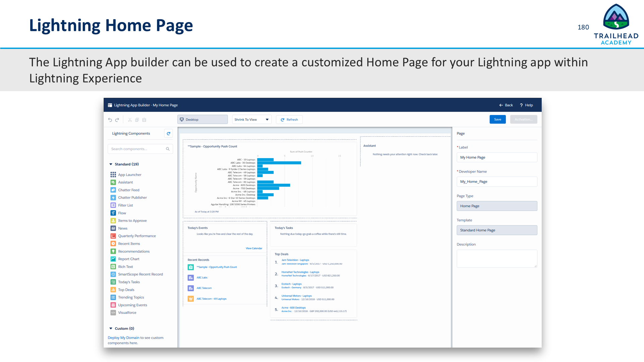The image size is (644, 362).
Task: Select the Visualforce component icon
Action: pos(113,313)
